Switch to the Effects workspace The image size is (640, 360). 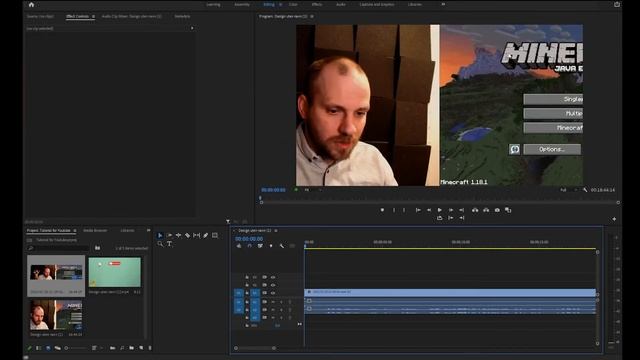[x=317, y=4]
